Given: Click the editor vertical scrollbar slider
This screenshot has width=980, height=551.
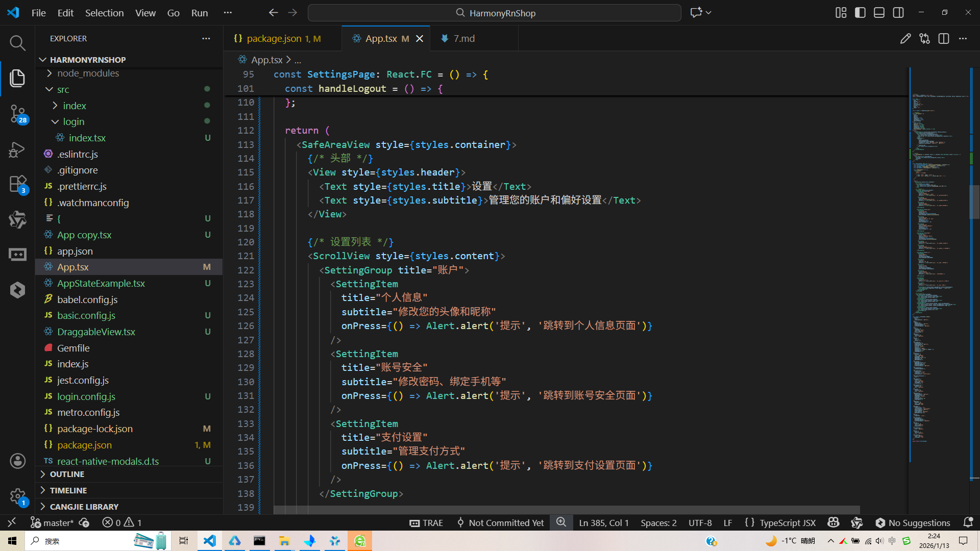Looking at the screenshot, I should (974, 202).
